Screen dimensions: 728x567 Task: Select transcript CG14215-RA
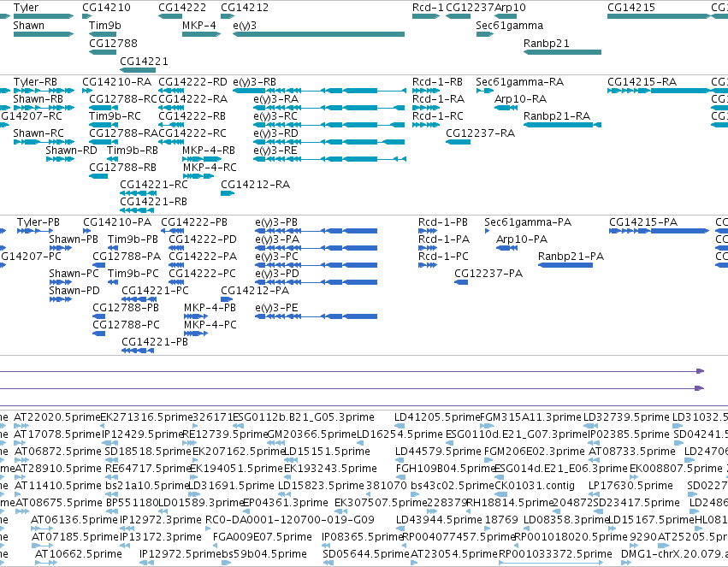click(659, 91)
